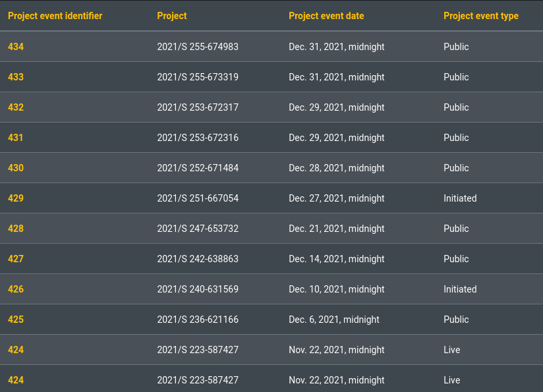543x392 pixels.
Task: Open project event 434
Action: click(16, 47)
